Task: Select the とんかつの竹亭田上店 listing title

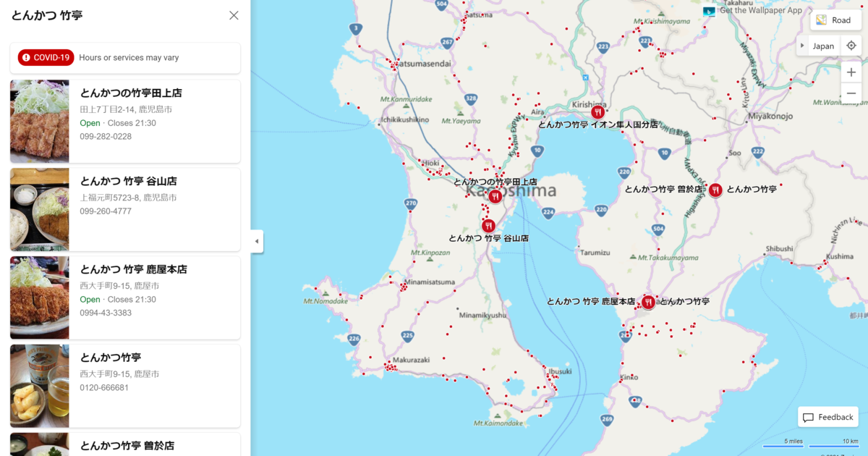Action: pyautogui.click(x=131, y=93)
